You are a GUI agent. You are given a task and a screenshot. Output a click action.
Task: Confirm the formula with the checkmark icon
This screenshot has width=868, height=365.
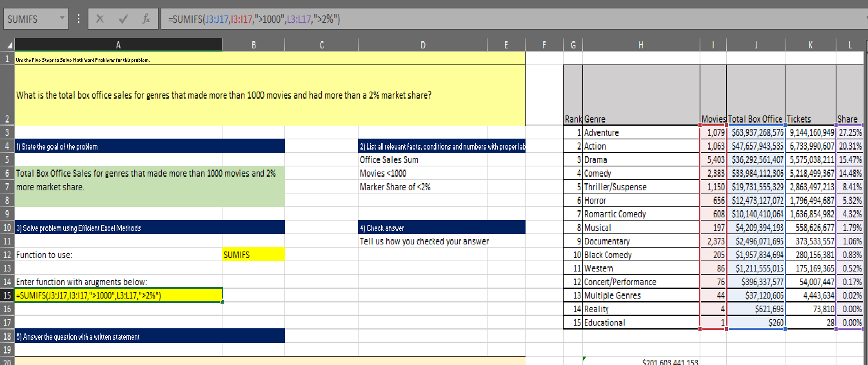[122, 19]
